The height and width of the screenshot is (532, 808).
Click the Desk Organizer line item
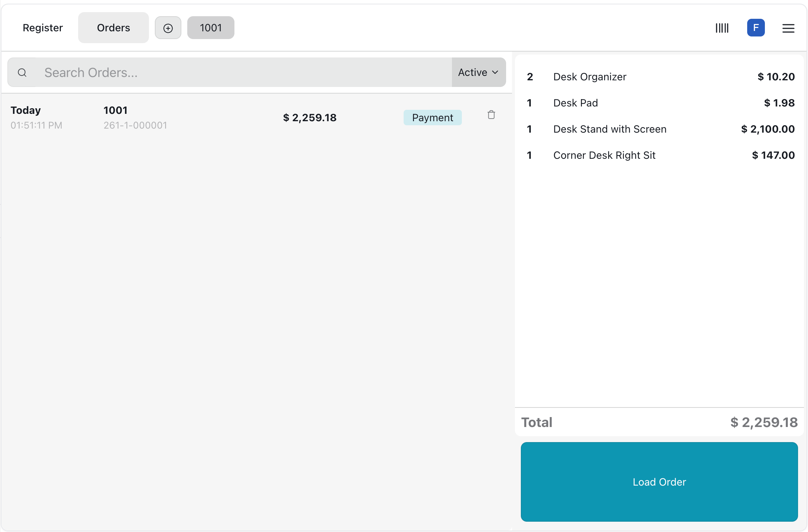coord(590,77)
